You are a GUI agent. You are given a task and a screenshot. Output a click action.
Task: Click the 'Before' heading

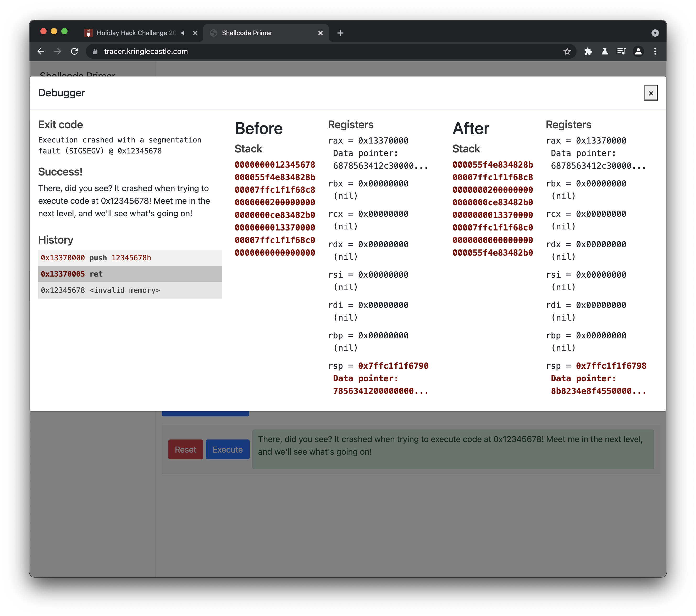pyautogui.click(x=259, y=129)
